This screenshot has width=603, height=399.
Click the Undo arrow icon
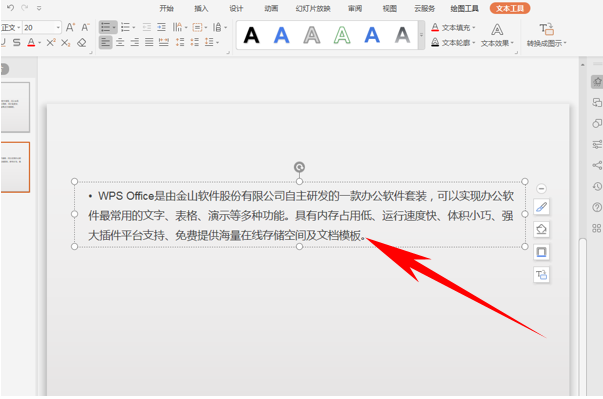[10, 8]
